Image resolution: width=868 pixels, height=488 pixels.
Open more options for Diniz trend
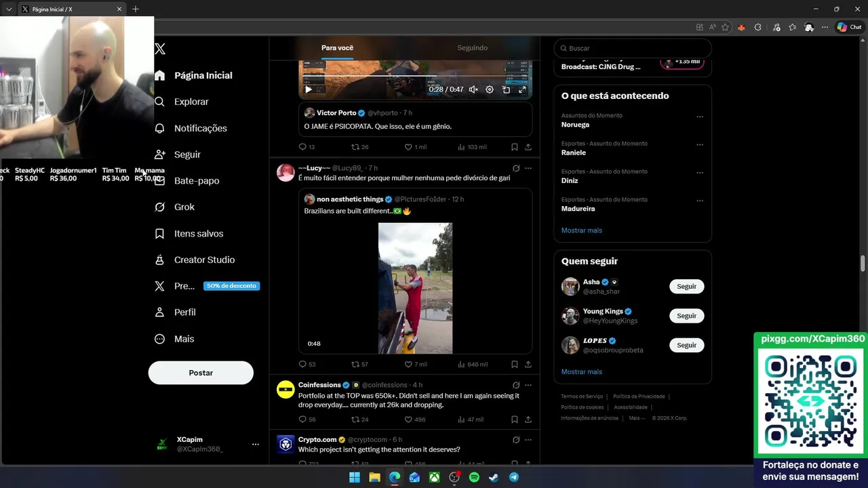pyautogui.click(x=700, y=173)
